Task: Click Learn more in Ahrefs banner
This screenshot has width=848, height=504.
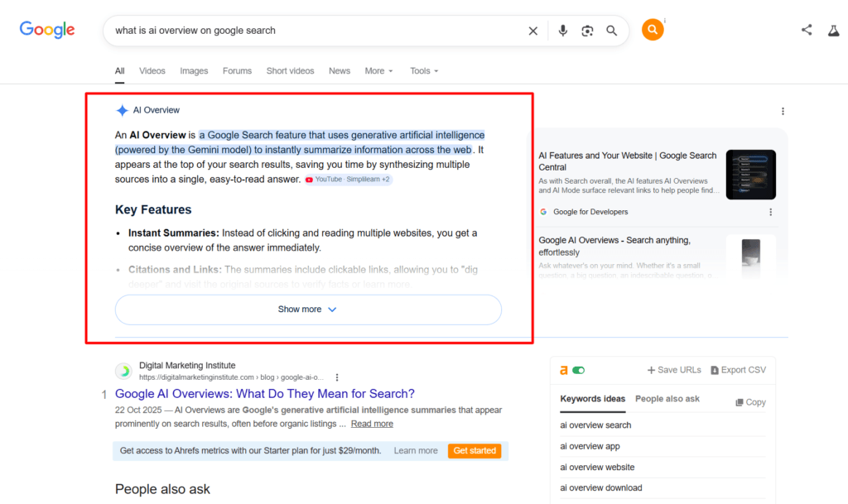Action: click(x=416, y=450)
